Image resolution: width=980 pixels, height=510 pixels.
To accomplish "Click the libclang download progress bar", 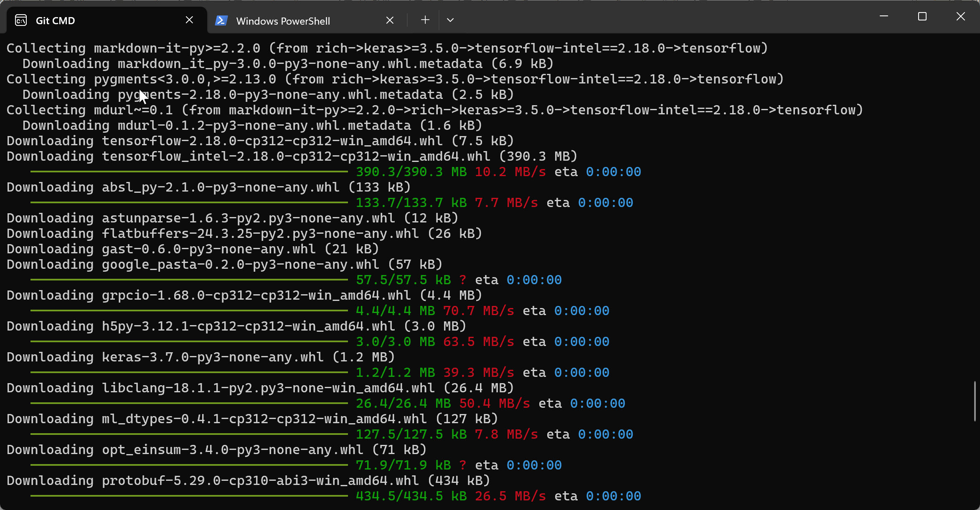I will 189,403.
